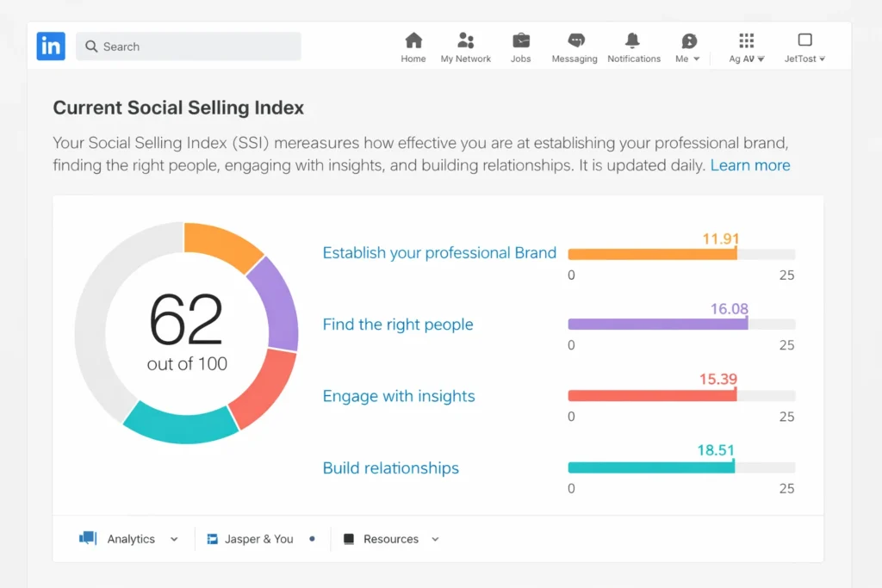Open the Home icon in the navigation bar
The image size is (882, 588).
pyautogui.click(x=413, y=40)
